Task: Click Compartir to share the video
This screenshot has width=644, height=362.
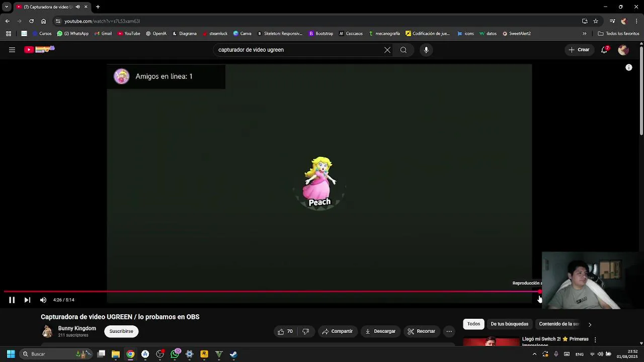Action: coord(337,331)
